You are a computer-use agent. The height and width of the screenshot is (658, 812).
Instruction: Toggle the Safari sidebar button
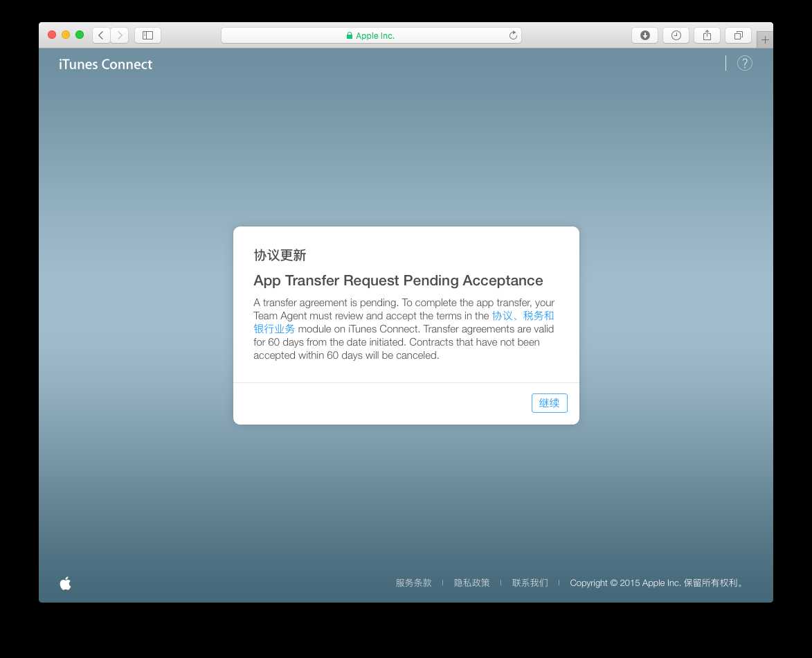click(x=147, y=35)
